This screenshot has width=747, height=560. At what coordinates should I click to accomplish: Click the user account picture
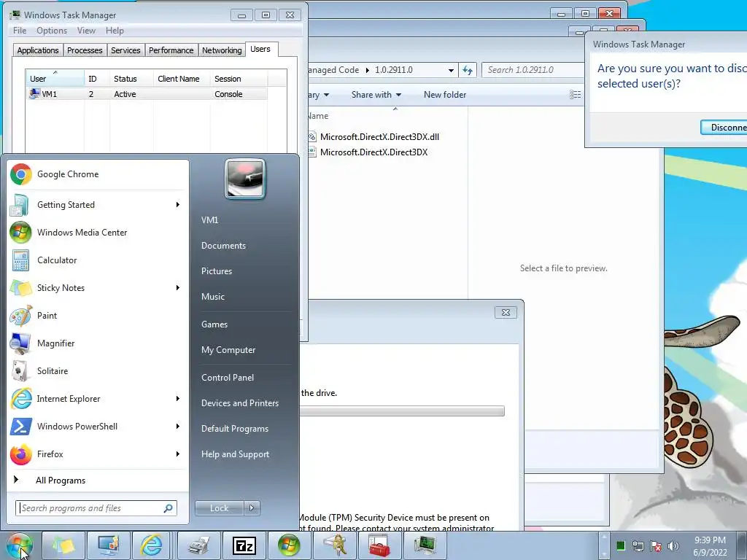(245, 179)
